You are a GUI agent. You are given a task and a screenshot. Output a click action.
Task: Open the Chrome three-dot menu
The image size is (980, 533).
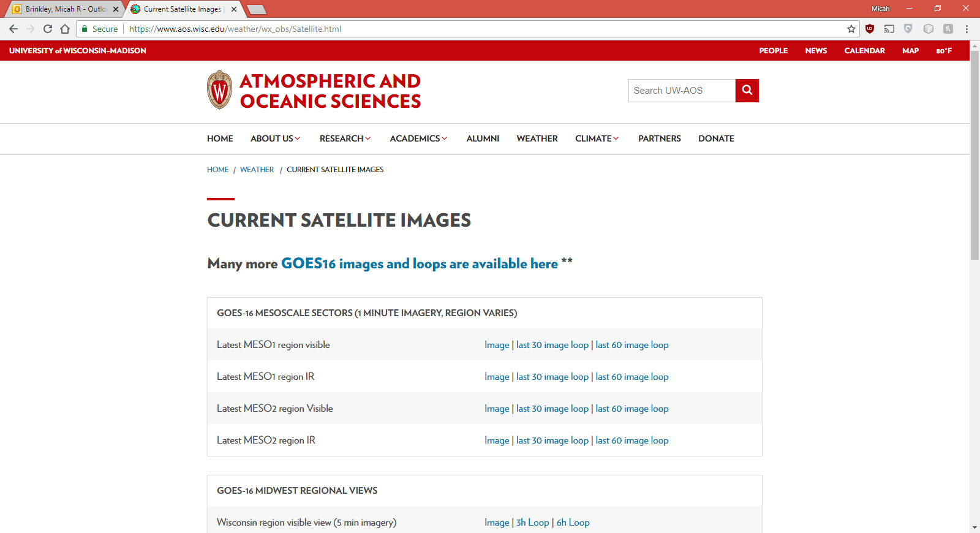pyautogui.click(x=967, y=29)
